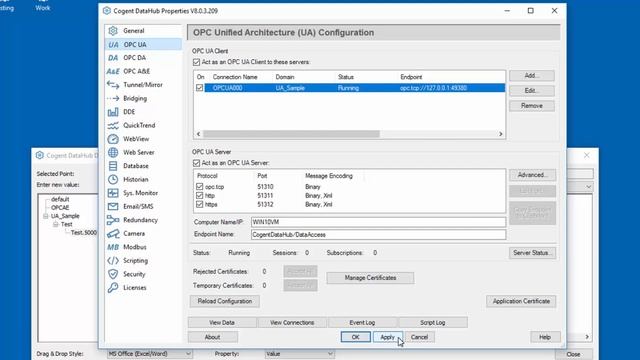
Task: Click the OK button
Action: coord(356,337)
